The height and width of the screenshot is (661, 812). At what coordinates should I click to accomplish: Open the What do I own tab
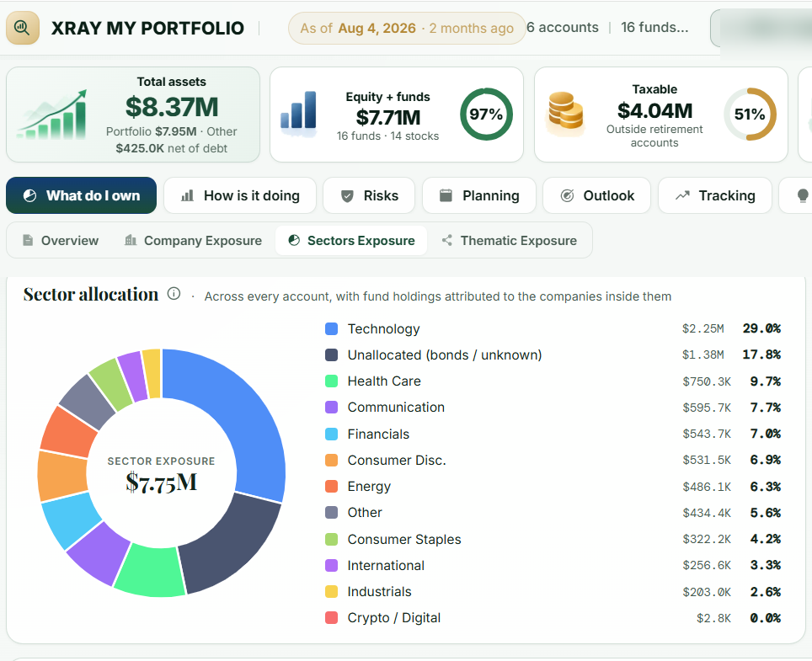click(82, 195)
